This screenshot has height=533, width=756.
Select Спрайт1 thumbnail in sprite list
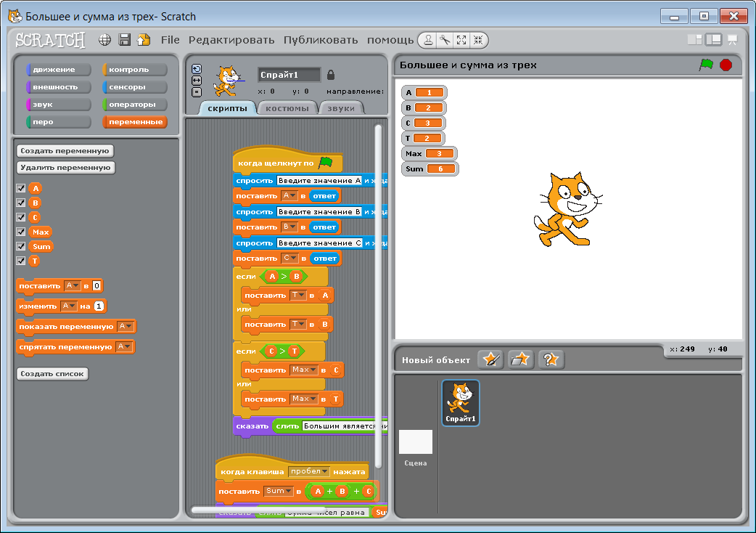pyautogui.click(x=461, y=403)
